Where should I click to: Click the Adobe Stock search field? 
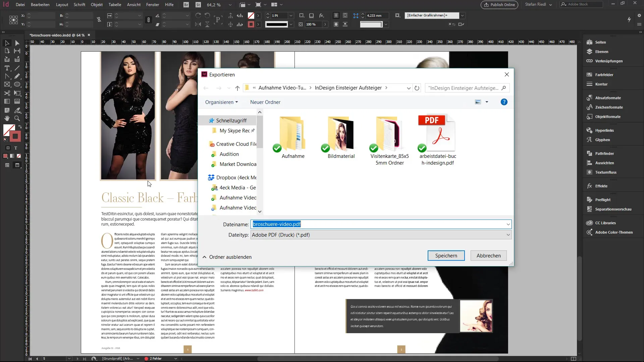581,4
